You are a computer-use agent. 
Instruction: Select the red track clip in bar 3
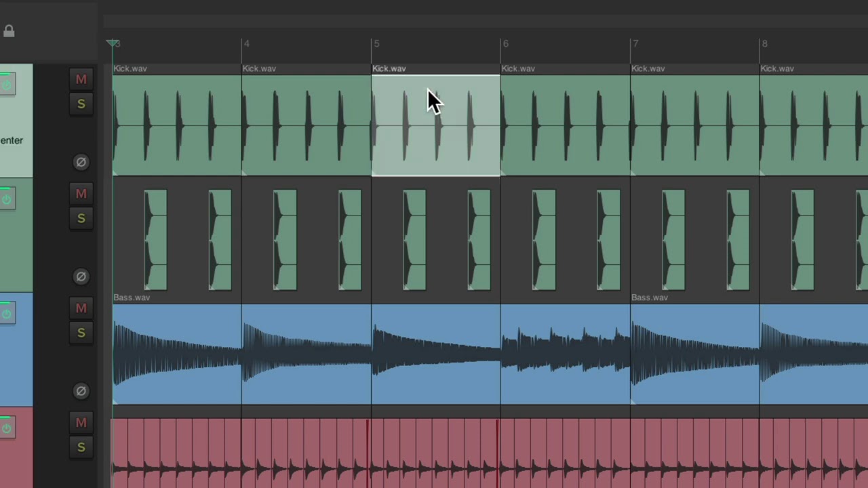click(x=177, y=453)
